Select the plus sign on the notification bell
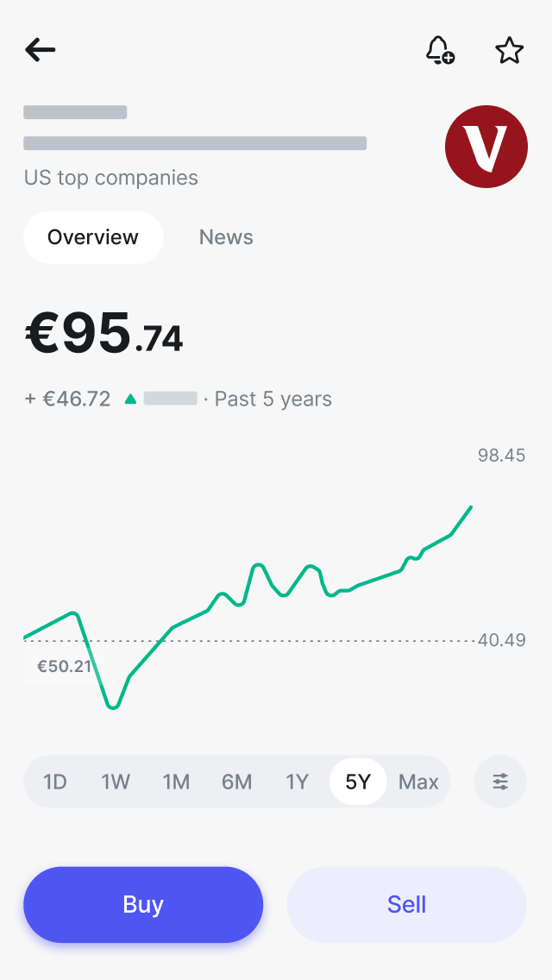Viewport: 552px width, 980px height. point(448,58)
